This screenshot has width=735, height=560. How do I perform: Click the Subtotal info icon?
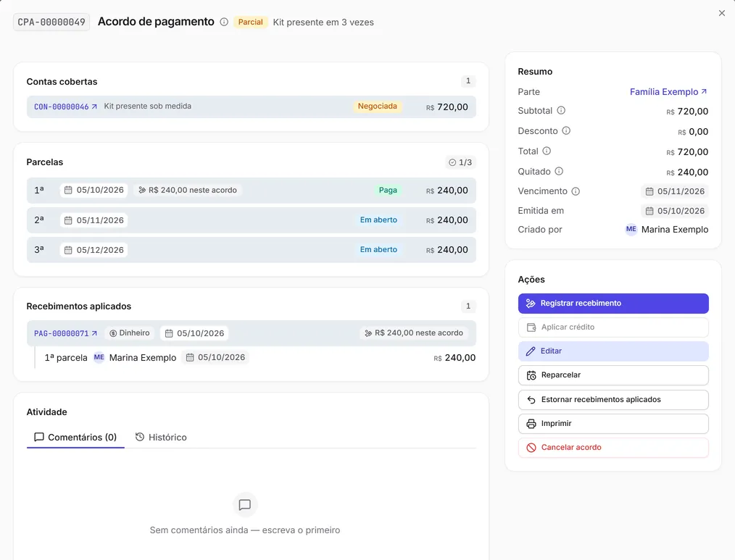coord(561,111)
